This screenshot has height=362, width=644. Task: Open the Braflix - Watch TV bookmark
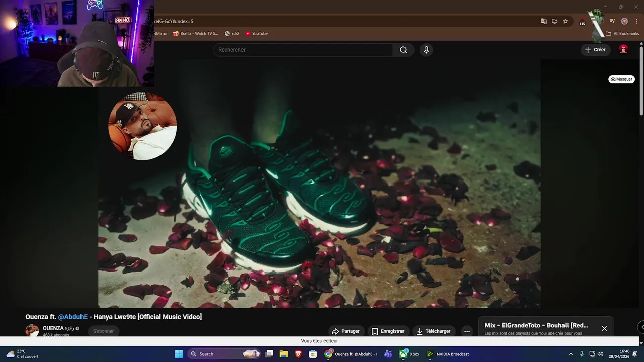tap(196, 34)
